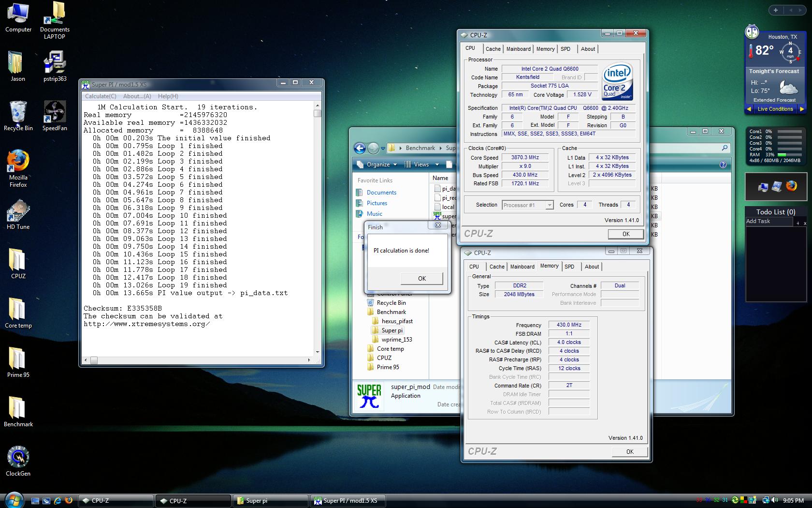Switch to SPD tab in lower CPU-Z window
This screenshot has width=812, height=508.
(x=569, y=267)
